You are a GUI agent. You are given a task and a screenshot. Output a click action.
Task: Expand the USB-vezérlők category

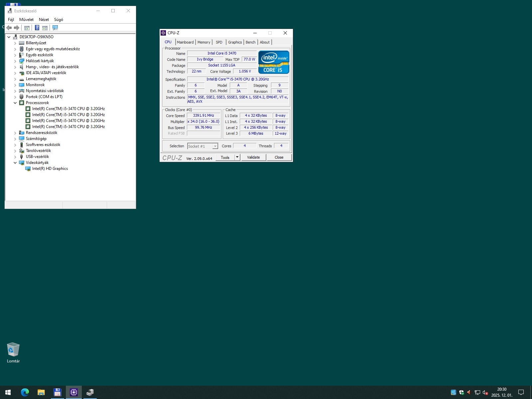coord(15,157)
